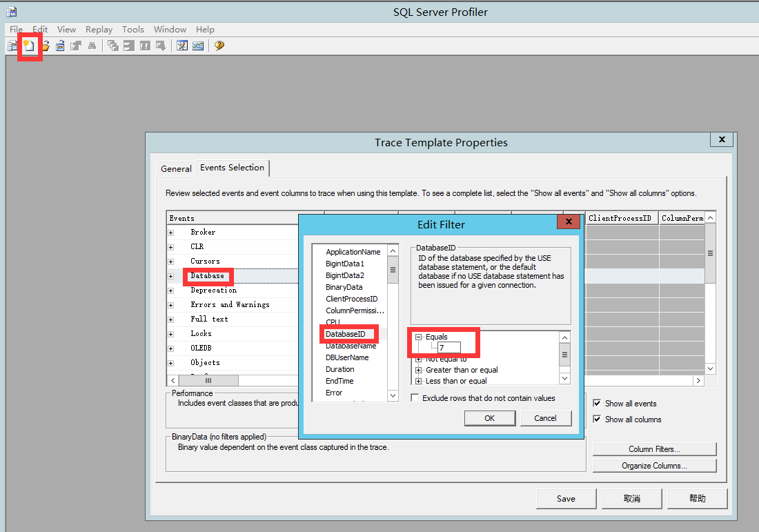Select the Events Selection tab

(x=233, y=168)
